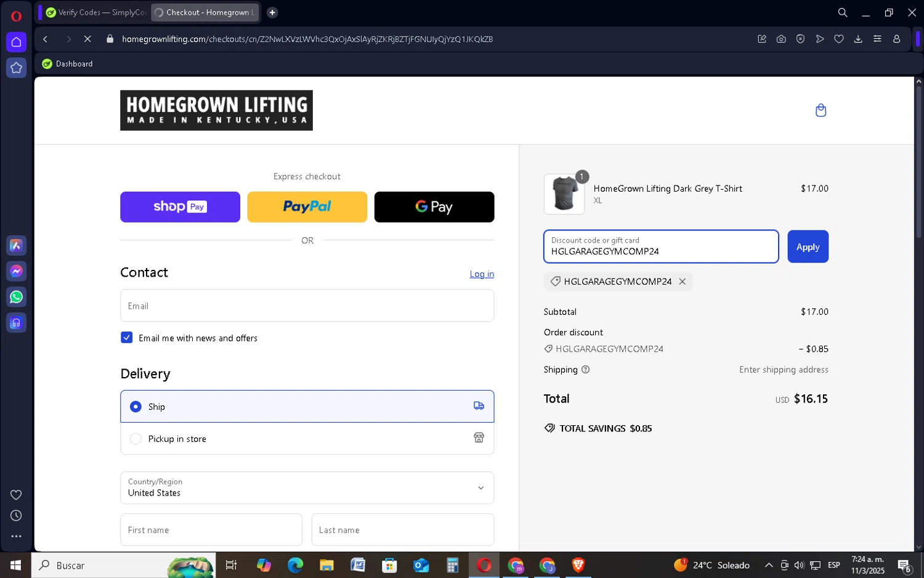Open the player arrow icon in toolbar
The width and height of the screenshot is (924, 578).
pos(820,39)
